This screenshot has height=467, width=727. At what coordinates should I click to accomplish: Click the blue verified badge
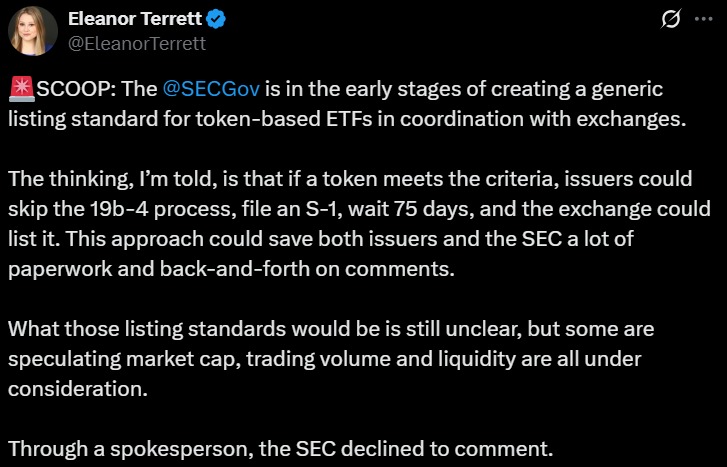click(x=216, y=19)
